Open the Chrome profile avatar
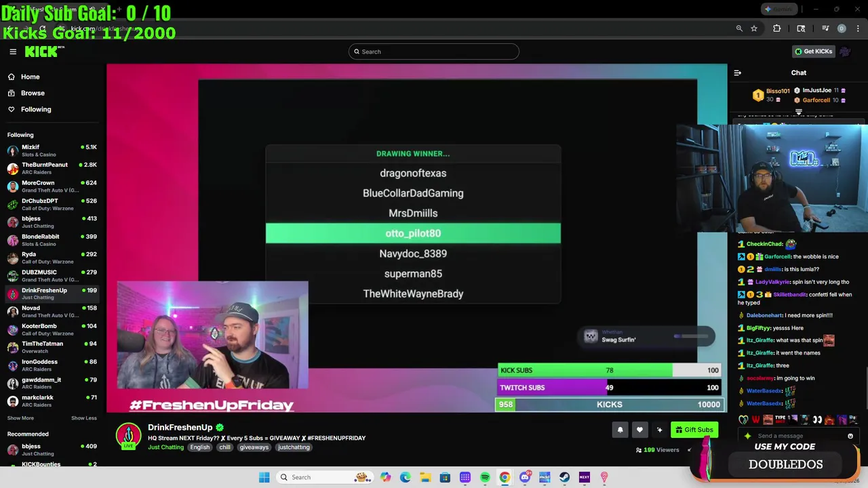This screenshot has height=488, width=868. click(842, 28)
